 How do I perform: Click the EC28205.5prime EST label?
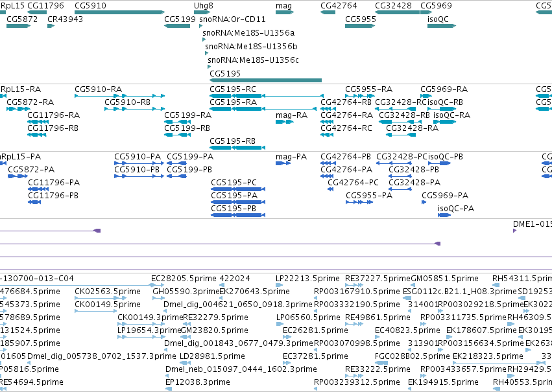[x=184, y=279]
